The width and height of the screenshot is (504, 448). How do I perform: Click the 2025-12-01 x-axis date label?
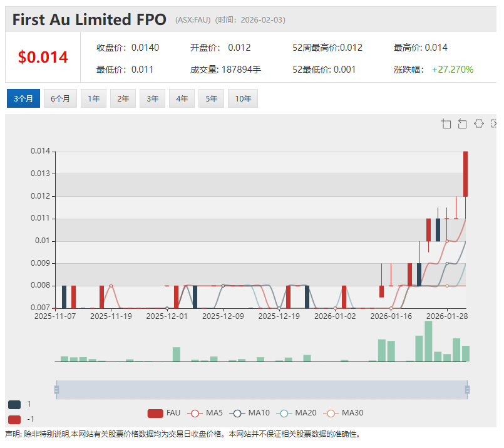point(167,316)
